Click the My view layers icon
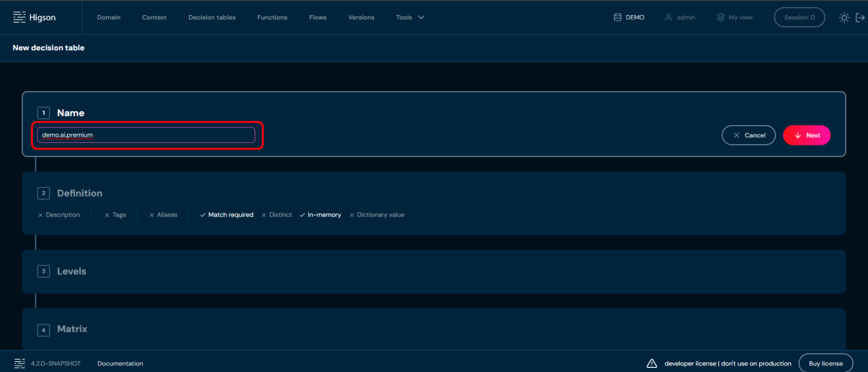 720,18
